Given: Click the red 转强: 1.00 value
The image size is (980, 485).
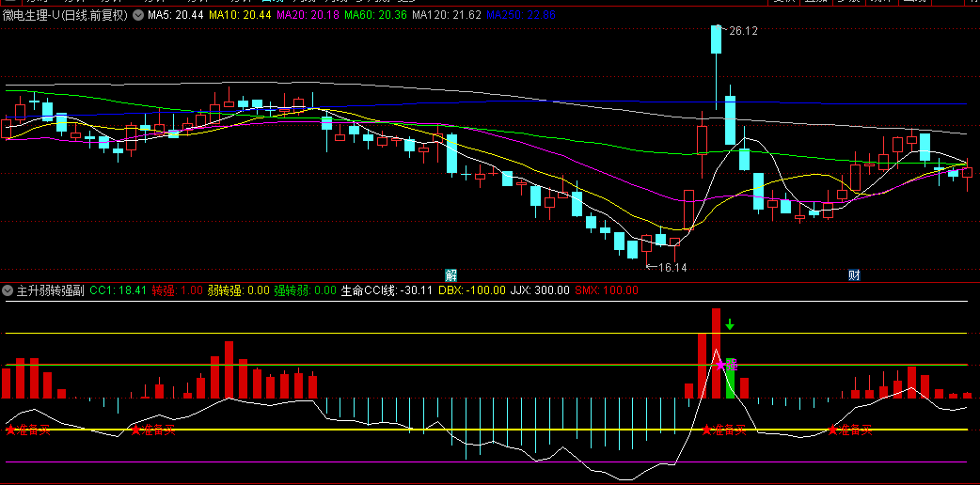Looking at the screenshot, I should tap(178, 290).
